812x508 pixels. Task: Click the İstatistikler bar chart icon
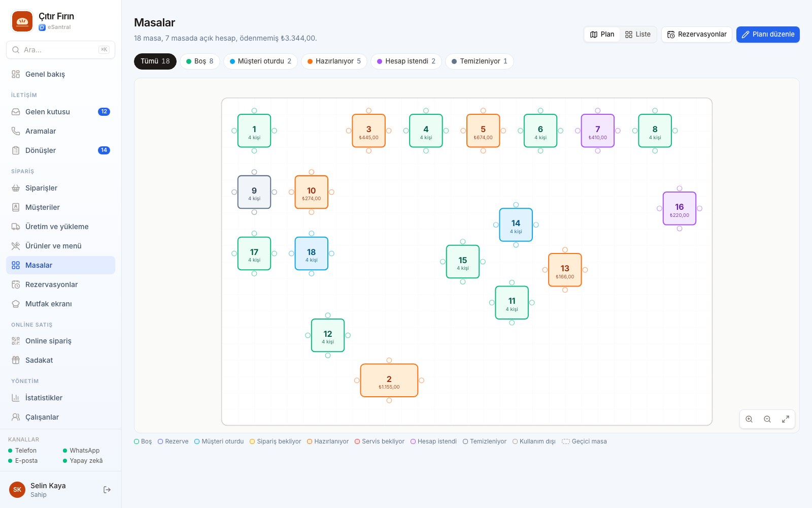[x=16, y=398]
